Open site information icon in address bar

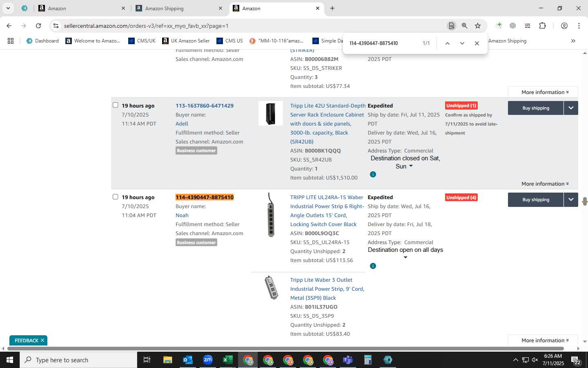click(56, 26)
